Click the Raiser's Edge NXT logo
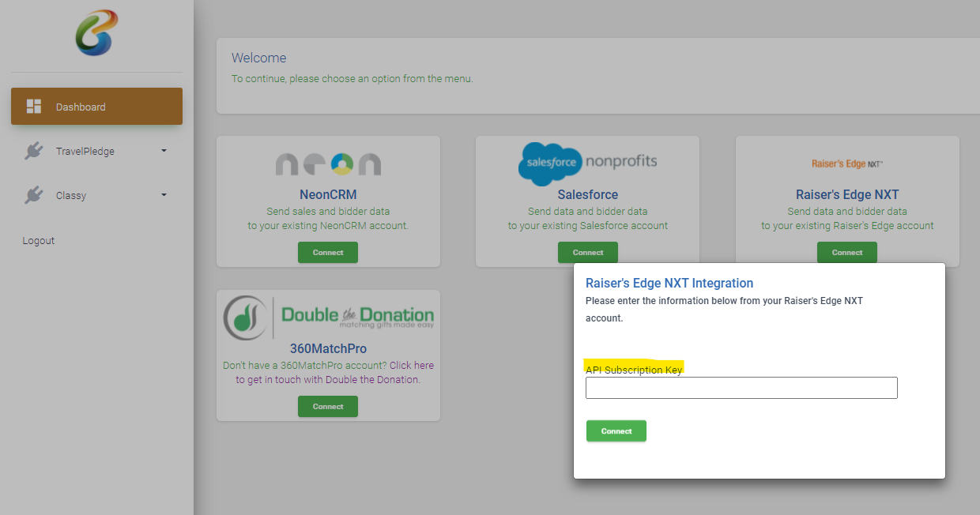This screenshot has width=980, height=515. click(x=847, y=164)
